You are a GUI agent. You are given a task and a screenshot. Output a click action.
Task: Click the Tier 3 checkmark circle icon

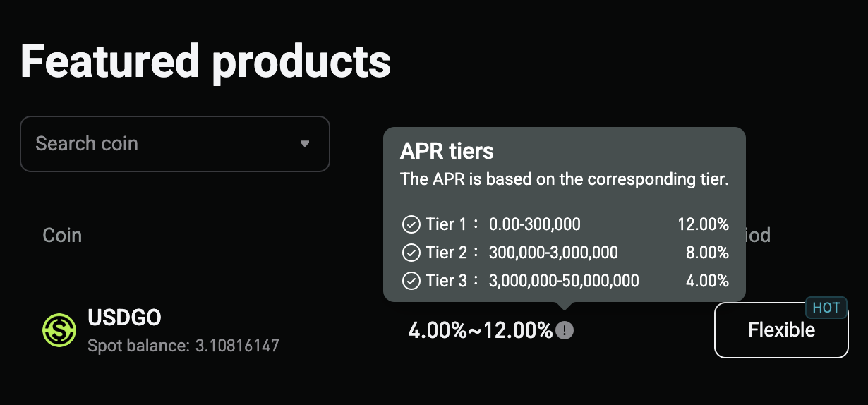[x=411, y=281]
